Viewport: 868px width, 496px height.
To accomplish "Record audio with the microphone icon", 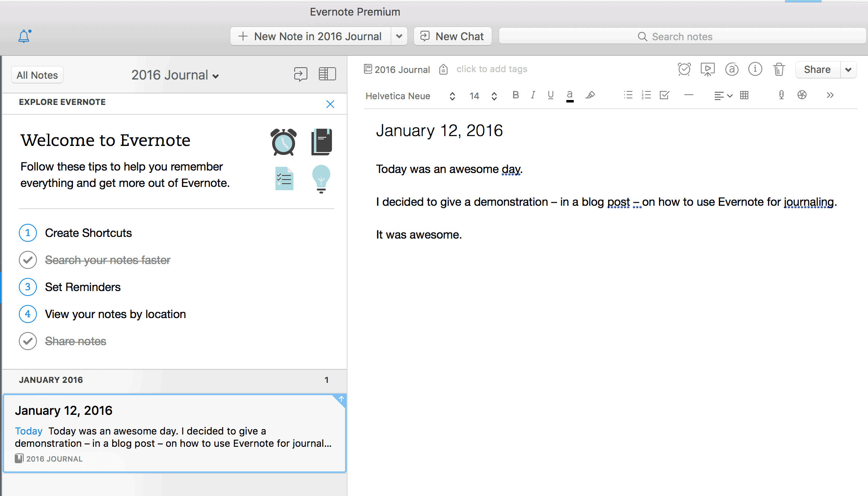I will coord(782,95).
